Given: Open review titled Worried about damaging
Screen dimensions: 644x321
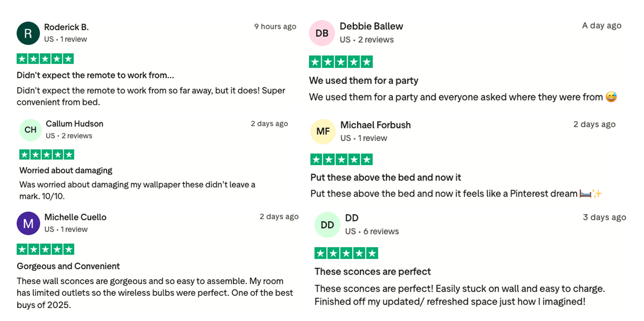Looking at the screenshot, I should point(66,170).
